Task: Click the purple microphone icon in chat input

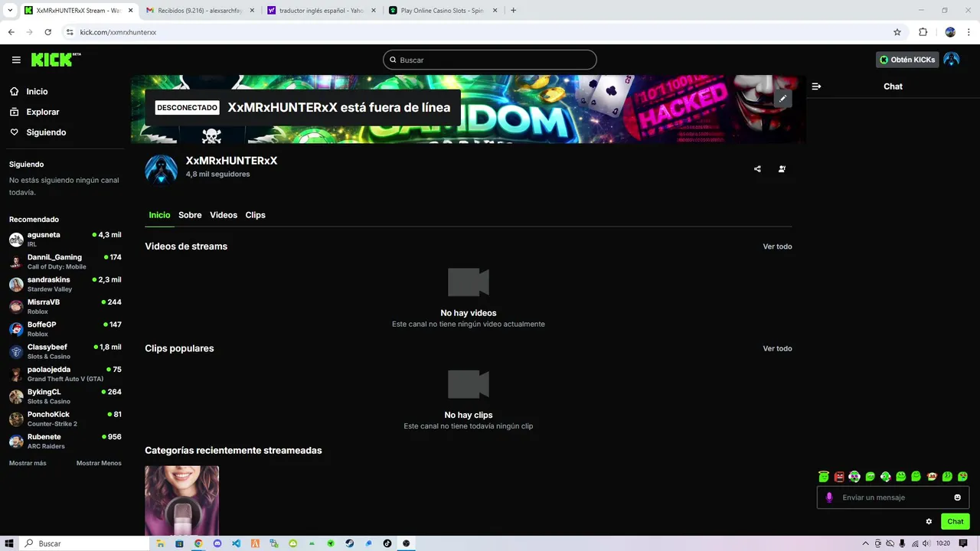Action: pos(829,497)
